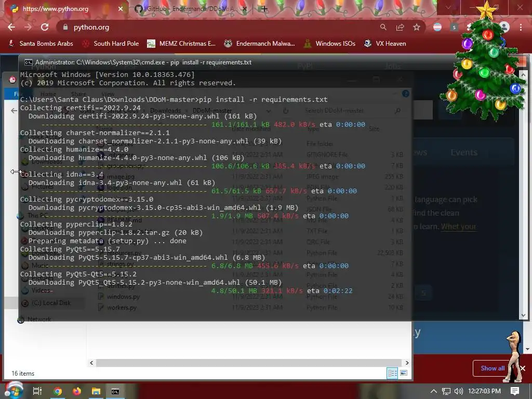The image size is (532, 399).
Task: Open a new Chrome tab
Action: (x=264, y=9)
